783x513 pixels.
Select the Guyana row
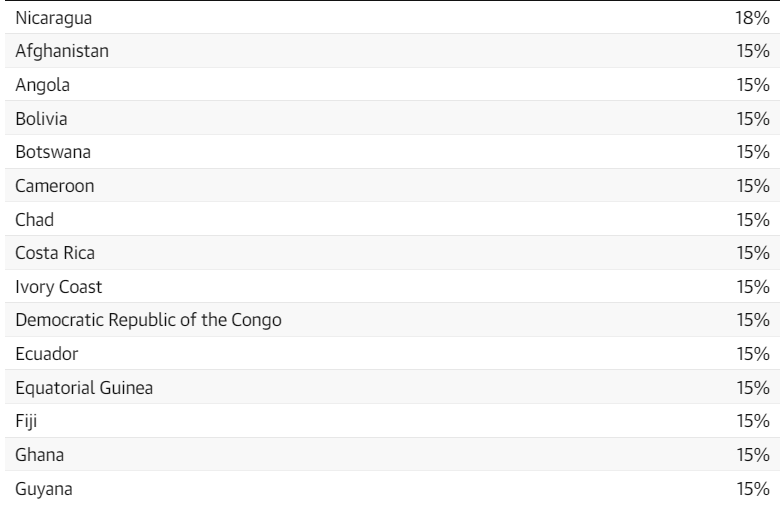[x=392, y=489]
